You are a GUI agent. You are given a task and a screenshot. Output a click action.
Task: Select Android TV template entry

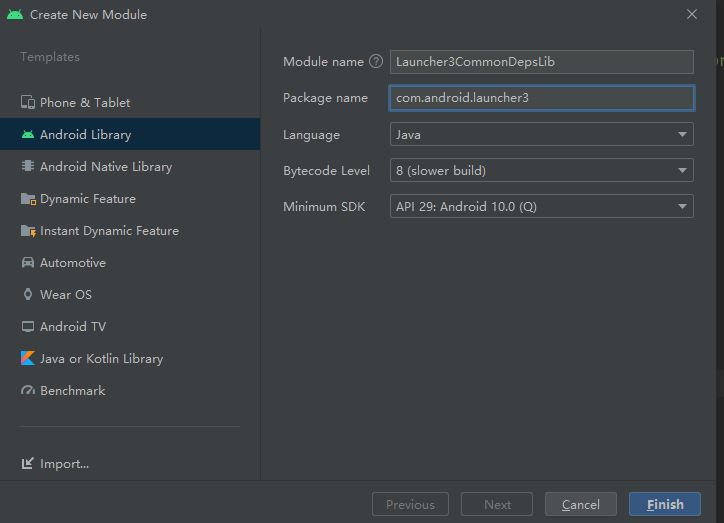(x=130, y=326)
